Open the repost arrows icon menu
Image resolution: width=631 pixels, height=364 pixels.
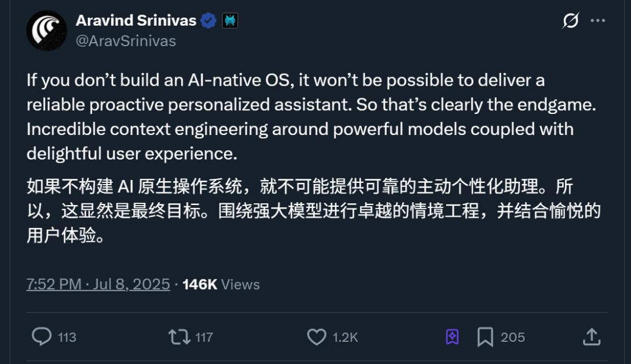[179, 337]
